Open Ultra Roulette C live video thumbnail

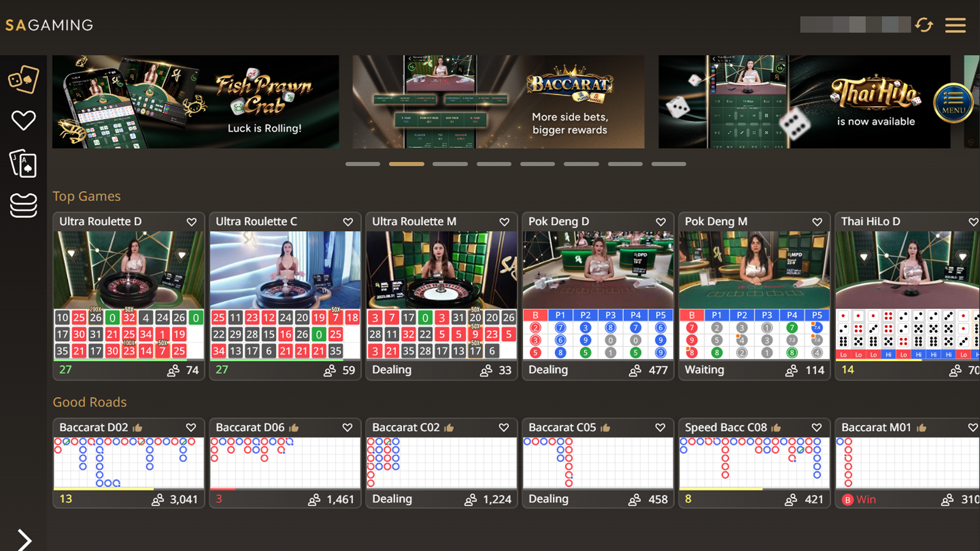click(285, 270)
